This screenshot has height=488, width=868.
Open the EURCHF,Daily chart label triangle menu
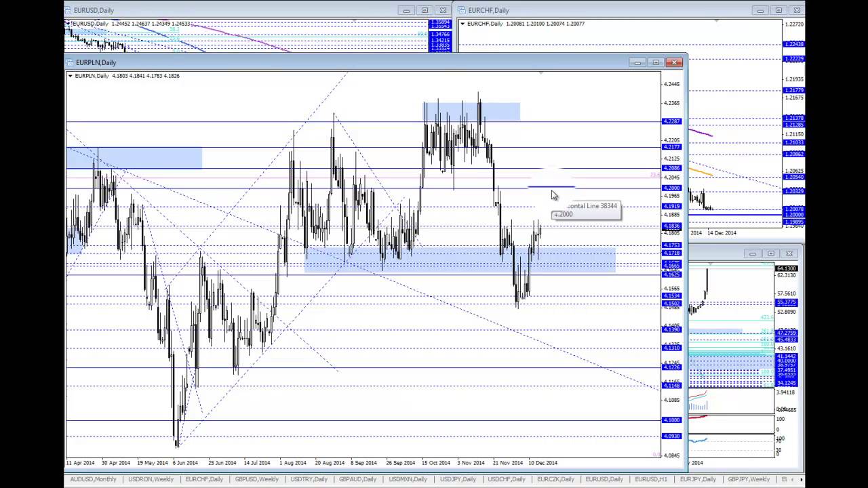[x=463, y=24]
